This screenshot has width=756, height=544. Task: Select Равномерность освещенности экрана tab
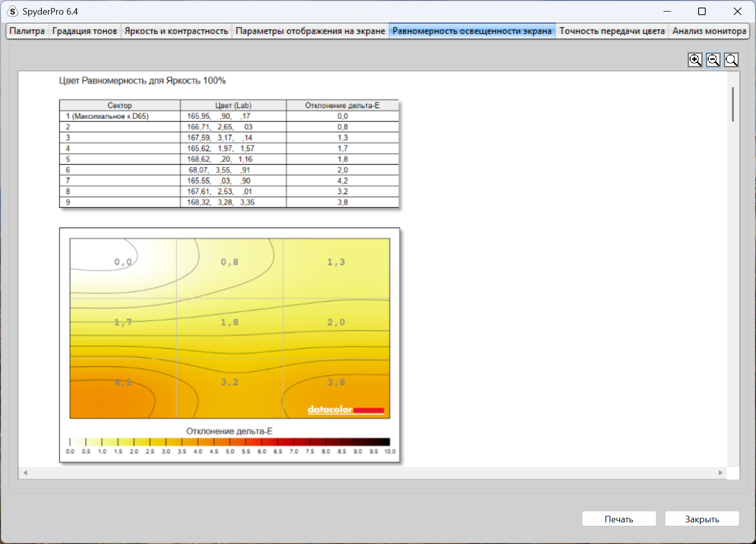pos(472,31)
